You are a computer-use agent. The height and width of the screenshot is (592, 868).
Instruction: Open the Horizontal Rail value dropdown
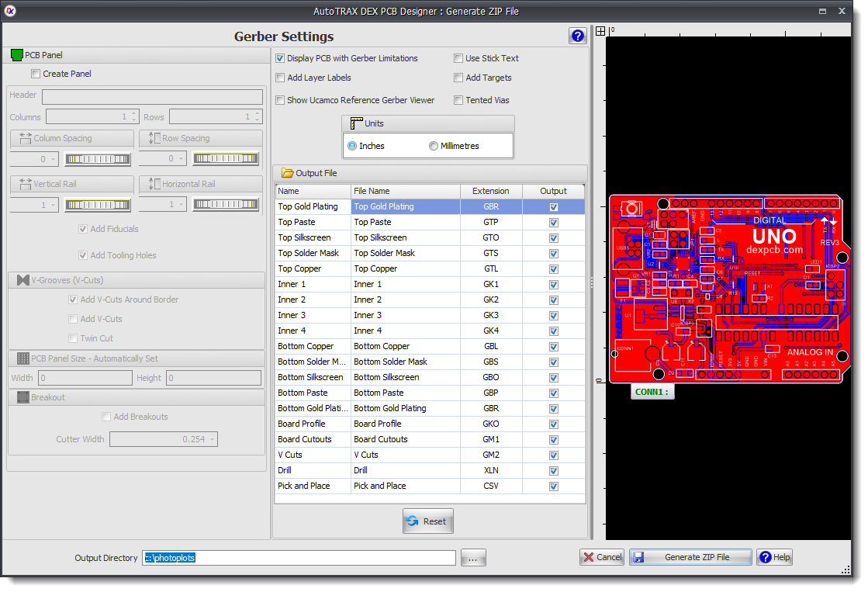(182, 205)
